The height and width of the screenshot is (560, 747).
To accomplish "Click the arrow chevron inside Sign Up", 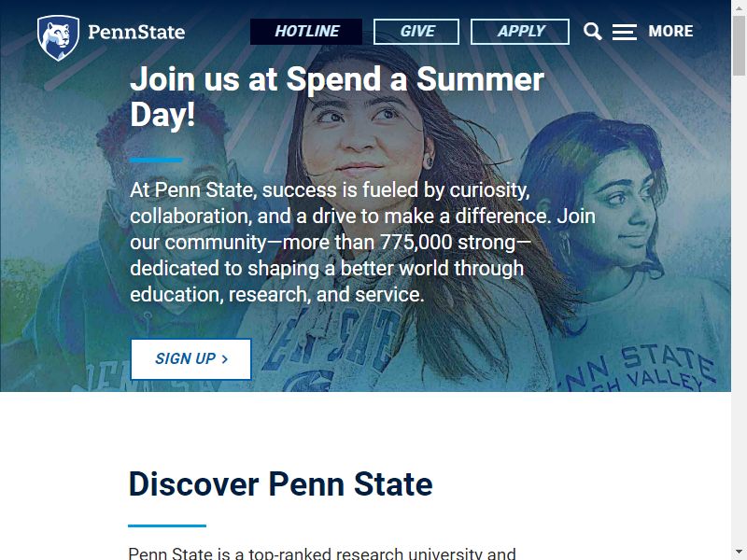I will click(225, 359).
